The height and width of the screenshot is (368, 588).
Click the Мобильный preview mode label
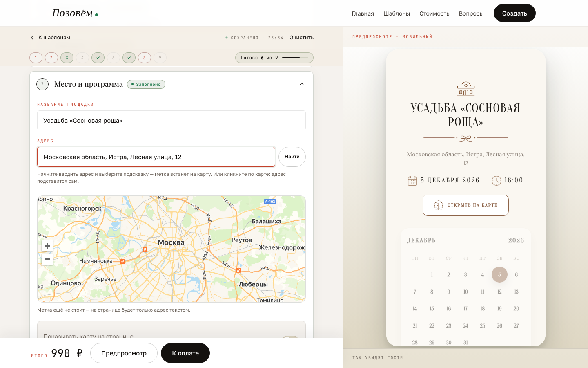[417, 37]
